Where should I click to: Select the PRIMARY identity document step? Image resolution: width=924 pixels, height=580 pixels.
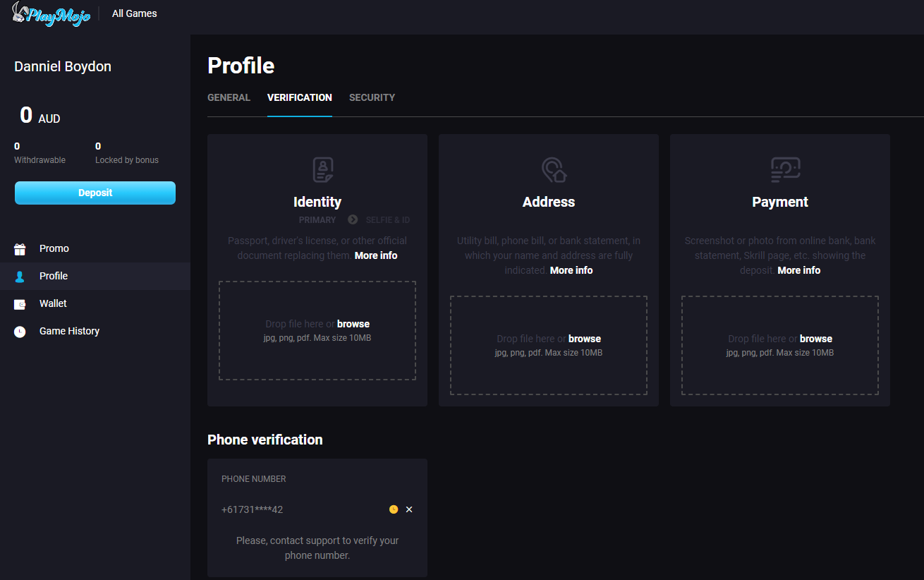[317, 219]
